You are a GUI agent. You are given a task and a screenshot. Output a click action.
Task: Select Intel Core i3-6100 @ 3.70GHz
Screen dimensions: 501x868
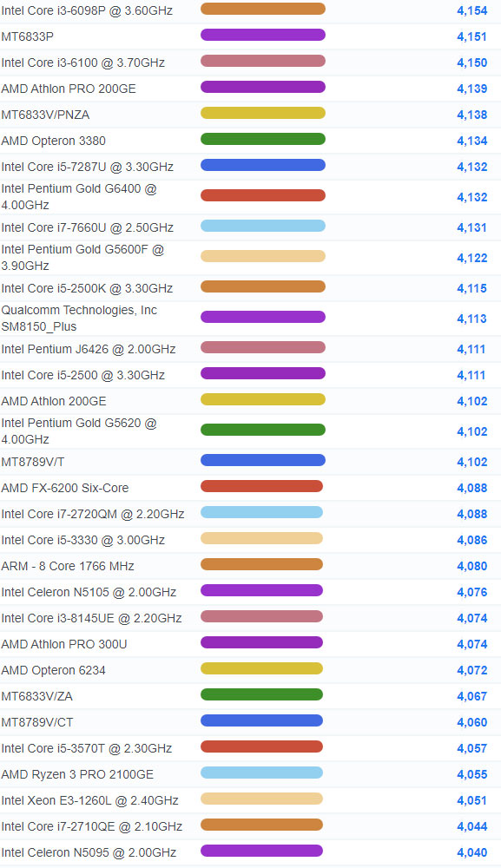[83, 62]
